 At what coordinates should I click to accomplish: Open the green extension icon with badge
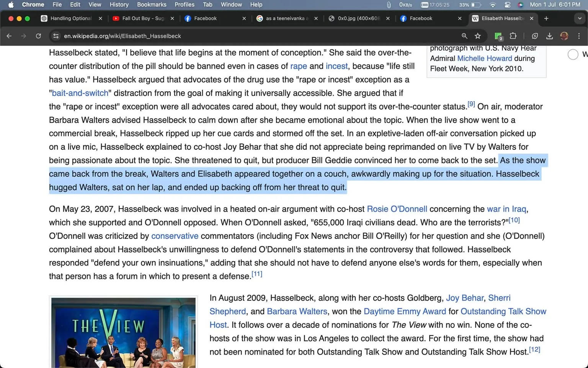498,36
